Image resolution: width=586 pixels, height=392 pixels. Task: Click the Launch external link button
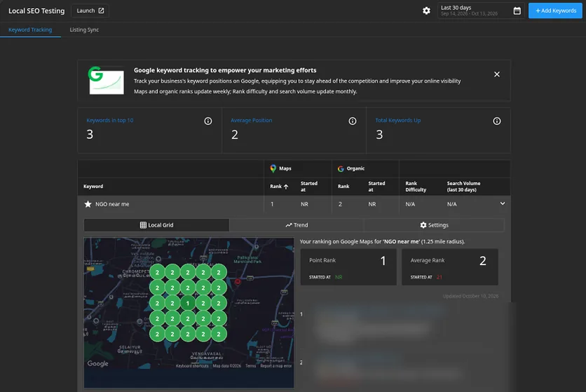[90, 11]
